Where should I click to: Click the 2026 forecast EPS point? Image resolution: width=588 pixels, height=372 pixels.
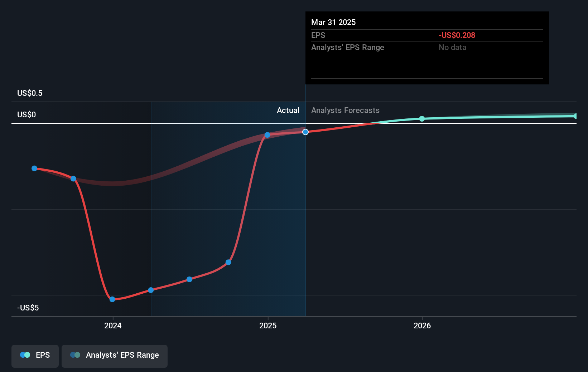(422, 119)
